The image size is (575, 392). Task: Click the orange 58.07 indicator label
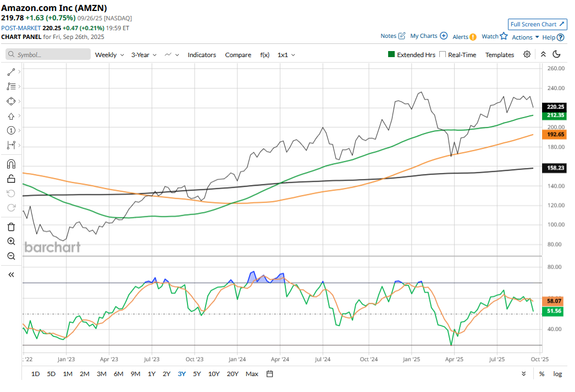click(552, 301)
